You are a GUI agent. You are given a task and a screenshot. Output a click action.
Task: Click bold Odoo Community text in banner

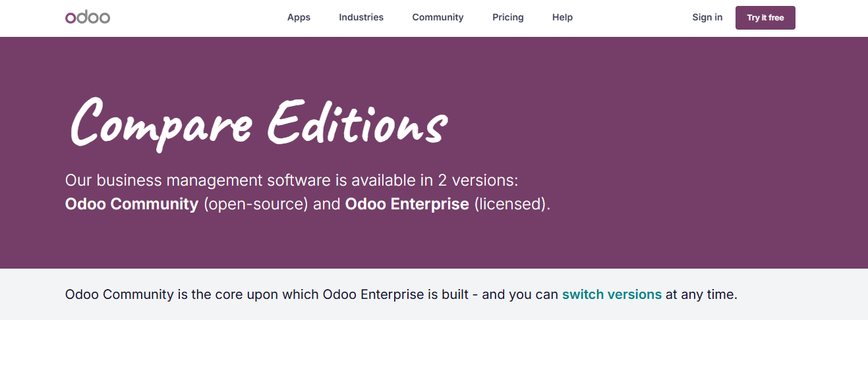pyautogui.click(x=132, y=204)
